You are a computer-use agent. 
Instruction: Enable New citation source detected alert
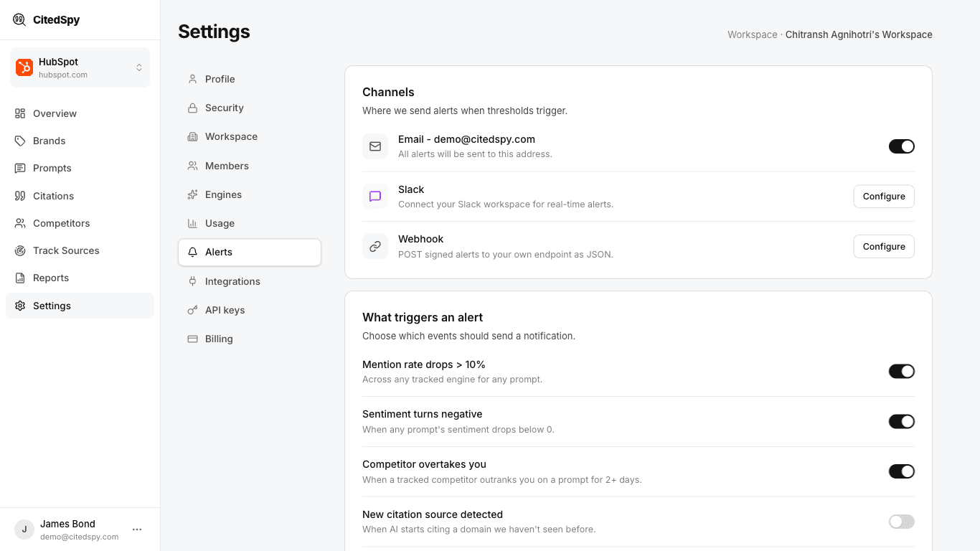click(902, 522)
